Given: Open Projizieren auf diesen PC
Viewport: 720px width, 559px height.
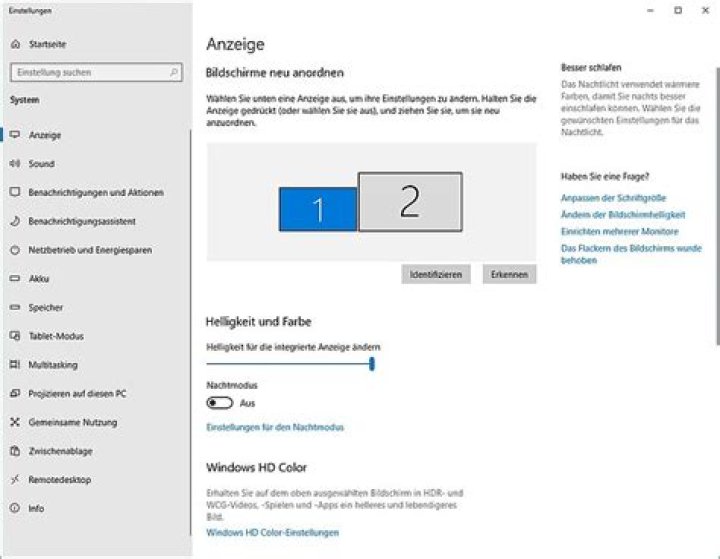Looking at the screenshot, I should coord(77,393).
